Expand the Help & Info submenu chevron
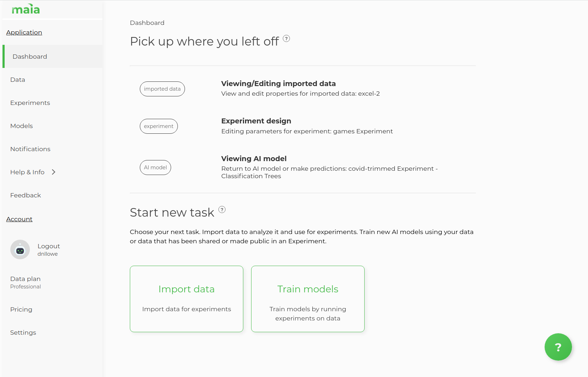Image resolution: width=588 pixels, height=377 pixels. tap(54, 172)
